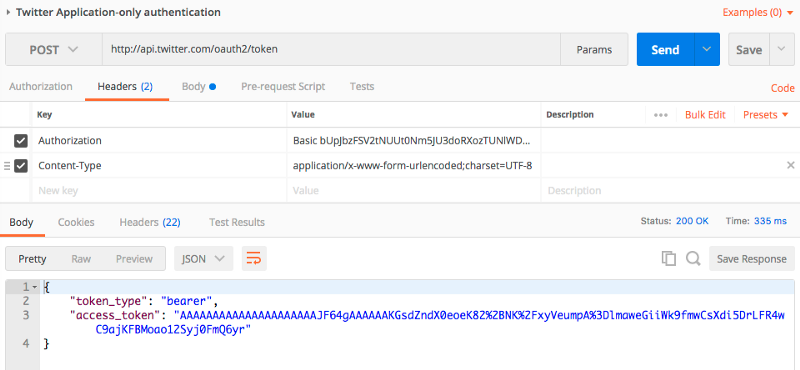800x370 pixels.
Task: Open the Params editor
Action: tap(594, 50)
